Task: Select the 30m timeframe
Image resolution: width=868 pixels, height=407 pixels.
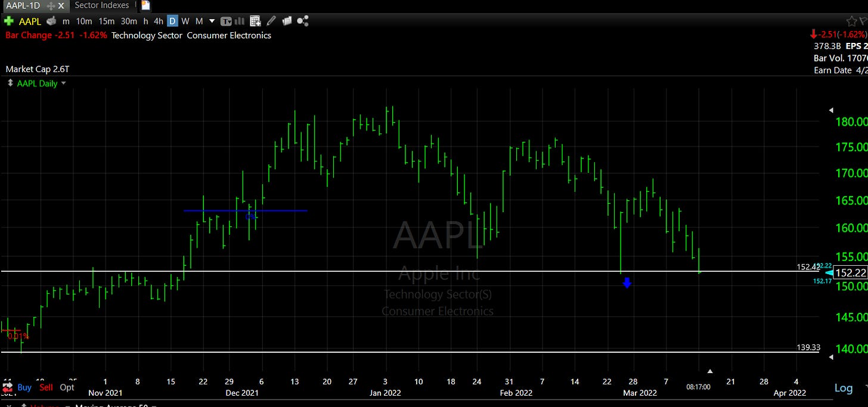Action: tap(129, 21)
